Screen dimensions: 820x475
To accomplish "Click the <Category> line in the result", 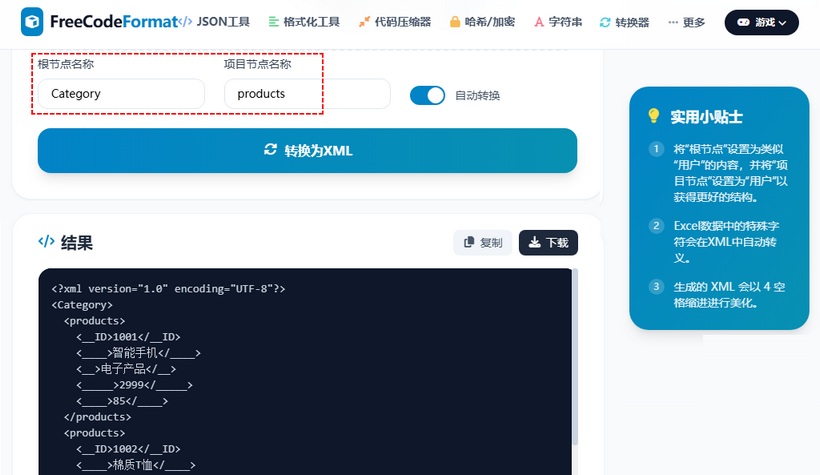I will (82, 305).
